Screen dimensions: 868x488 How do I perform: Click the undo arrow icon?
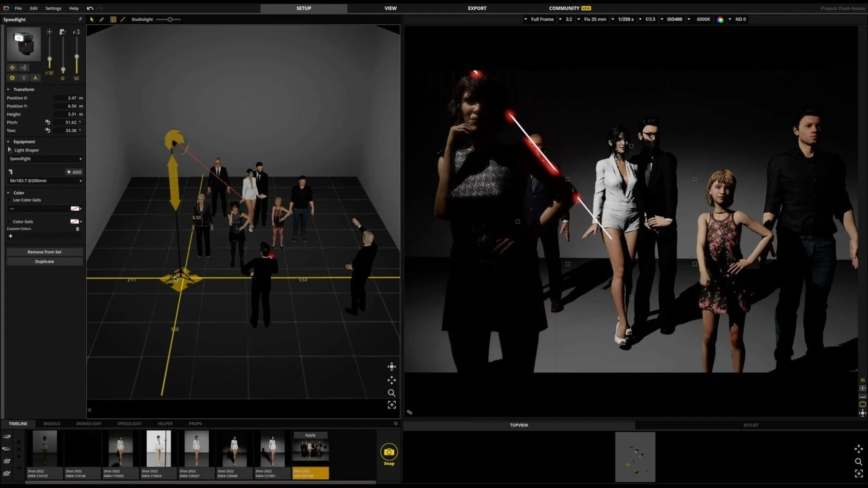point(90,8)
